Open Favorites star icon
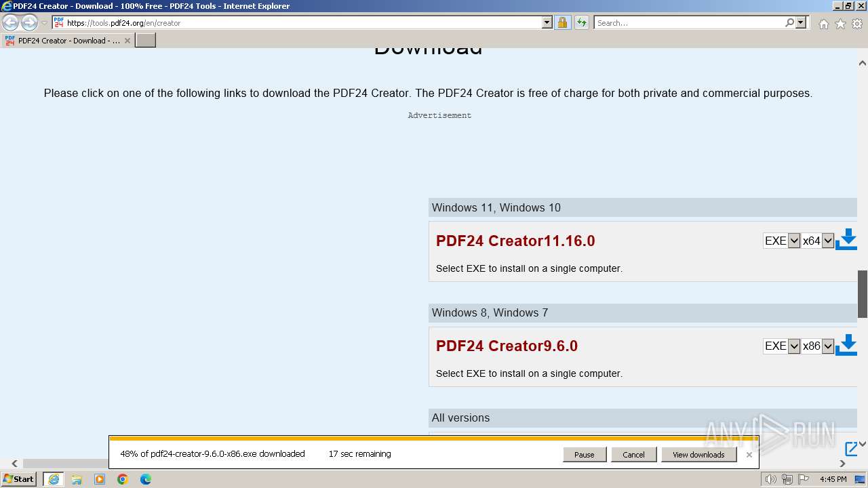This screenshot has height=488, width=868. click(x=840, y=24)
